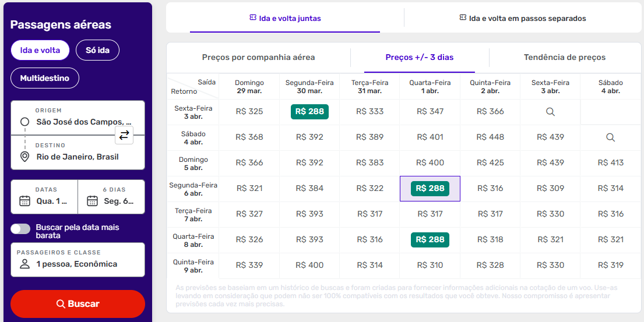
Task: Open the 6 dias return date picker
Action: pyautogui.click(x=111, y=196)
